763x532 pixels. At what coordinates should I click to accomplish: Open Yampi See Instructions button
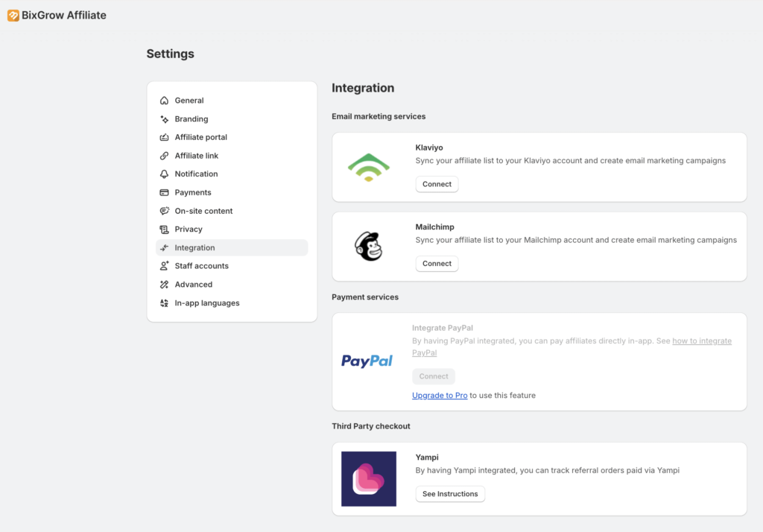coord(450,494)
